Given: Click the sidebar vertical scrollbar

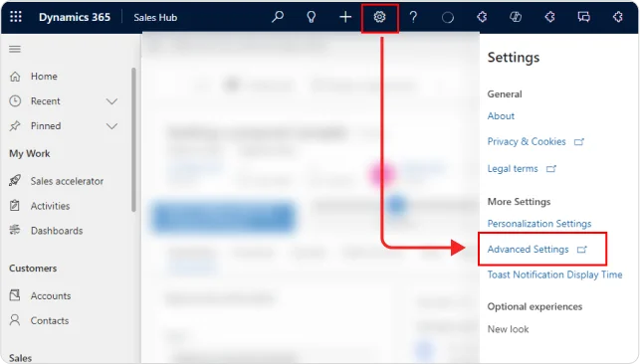Looking at the screenshot, I should pos(133,139).
